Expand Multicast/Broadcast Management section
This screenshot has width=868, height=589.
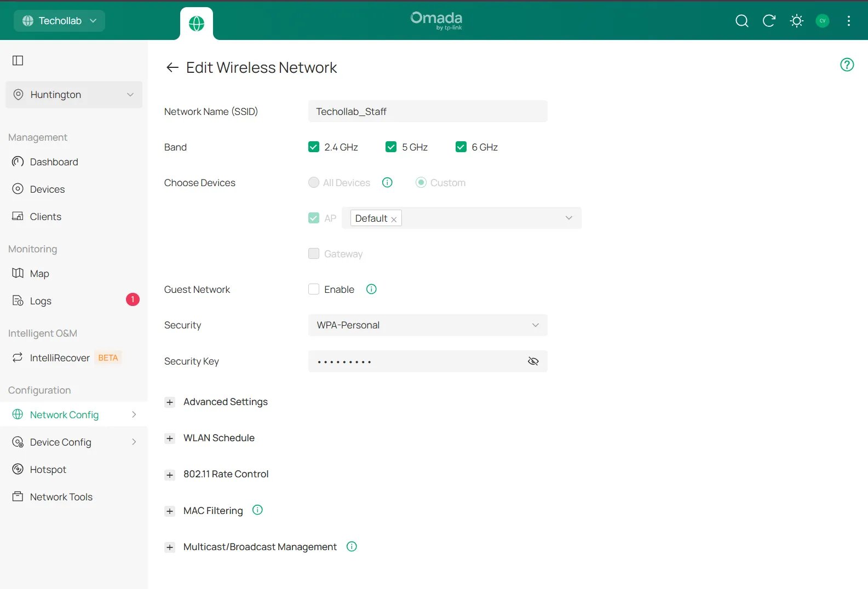pos(170,547)
